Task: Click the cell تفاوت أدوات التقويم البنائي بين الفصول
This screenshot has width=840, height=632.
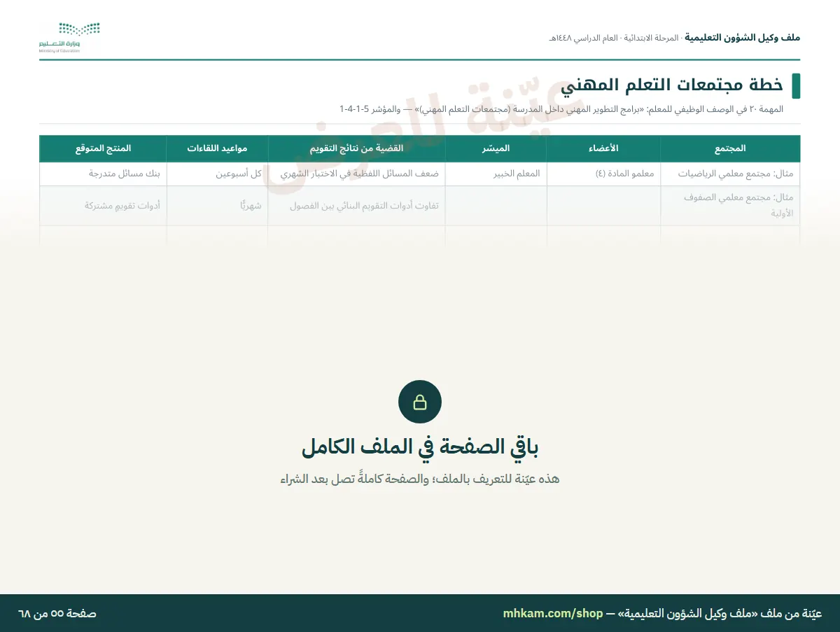Action: (356, 206)
